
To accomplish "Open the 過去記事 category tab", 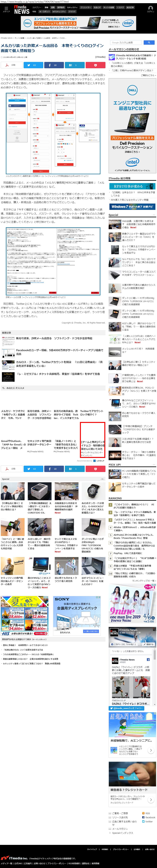I will (130, 7).
